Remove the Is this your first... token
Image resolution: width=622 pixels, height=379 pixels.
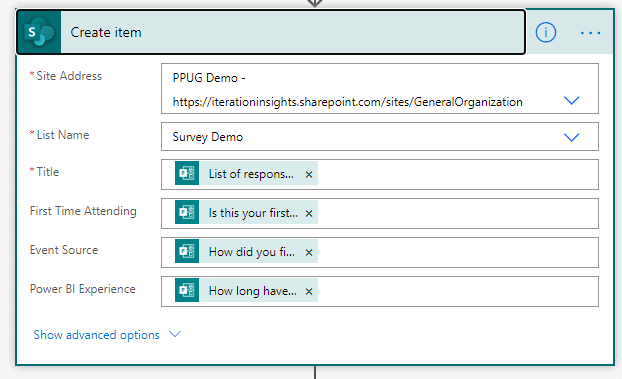(309, 213)
